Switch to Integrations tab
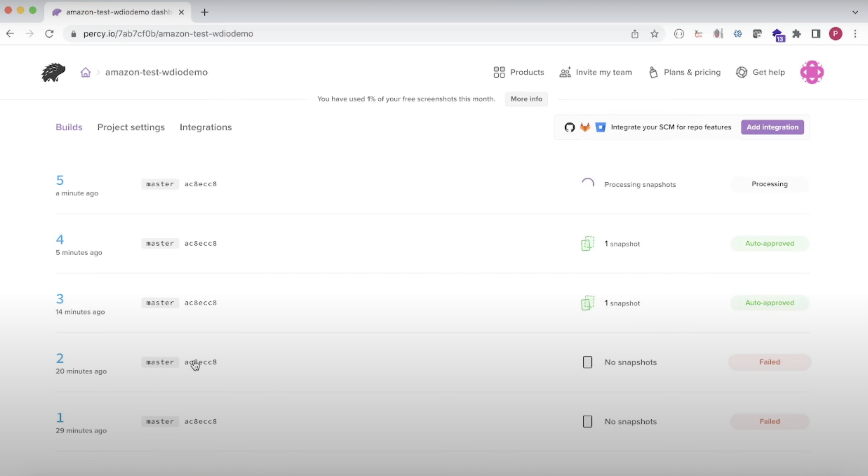This screenshot has height=476, width=868. click(x=205, y=127)
